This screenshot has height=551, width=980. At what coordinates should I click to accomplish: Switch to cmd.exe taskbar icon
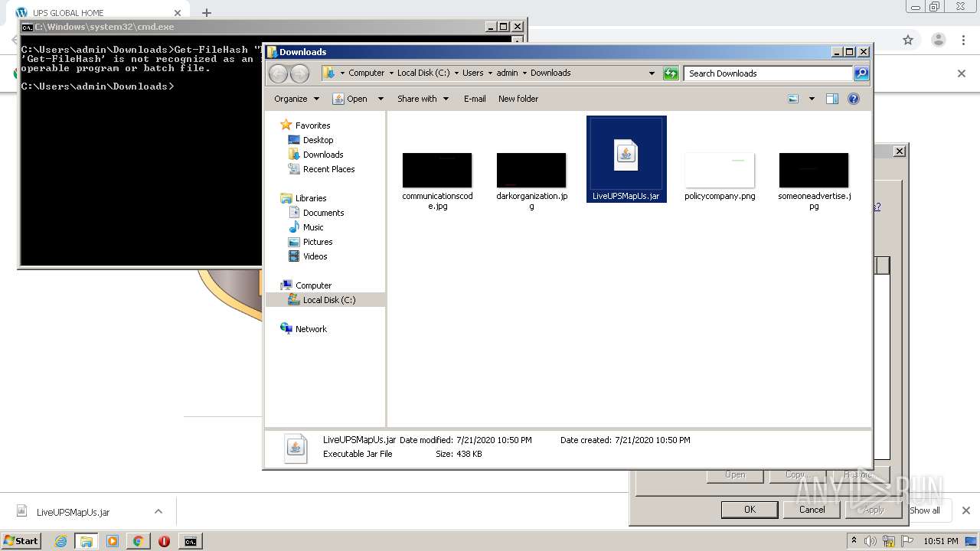pyautogui.click(x=190, y=541)
